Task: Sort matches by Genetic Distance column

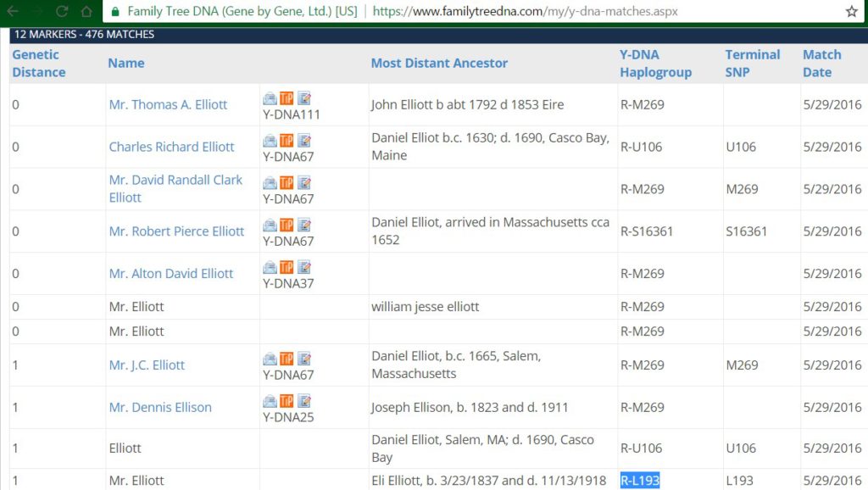Action: pyautogui.click(x=39, y=63)
